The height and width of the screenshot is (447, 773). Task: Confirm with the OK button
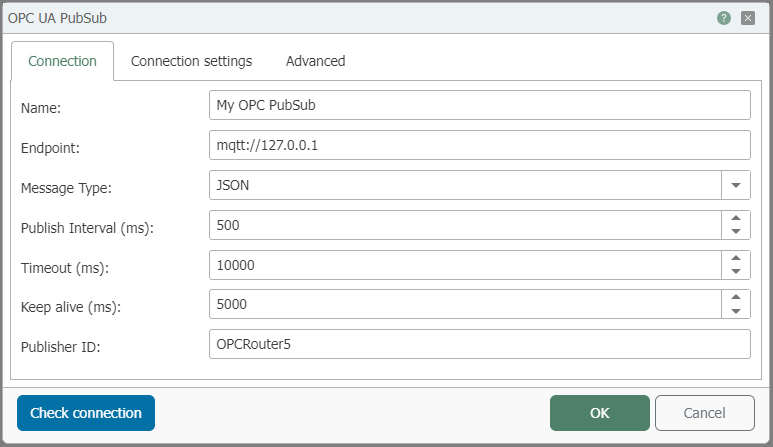click(x=600, y=413)
